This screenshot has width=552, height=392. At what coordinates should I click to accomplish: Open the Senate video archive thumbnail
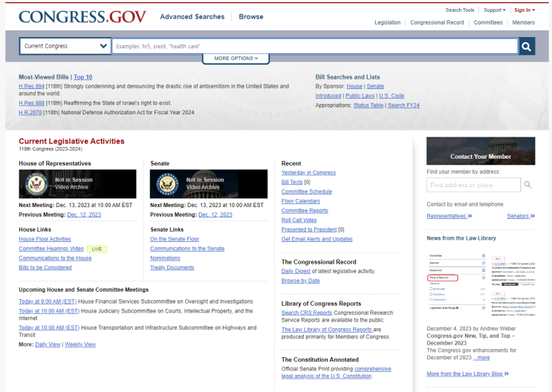[209, 183]
